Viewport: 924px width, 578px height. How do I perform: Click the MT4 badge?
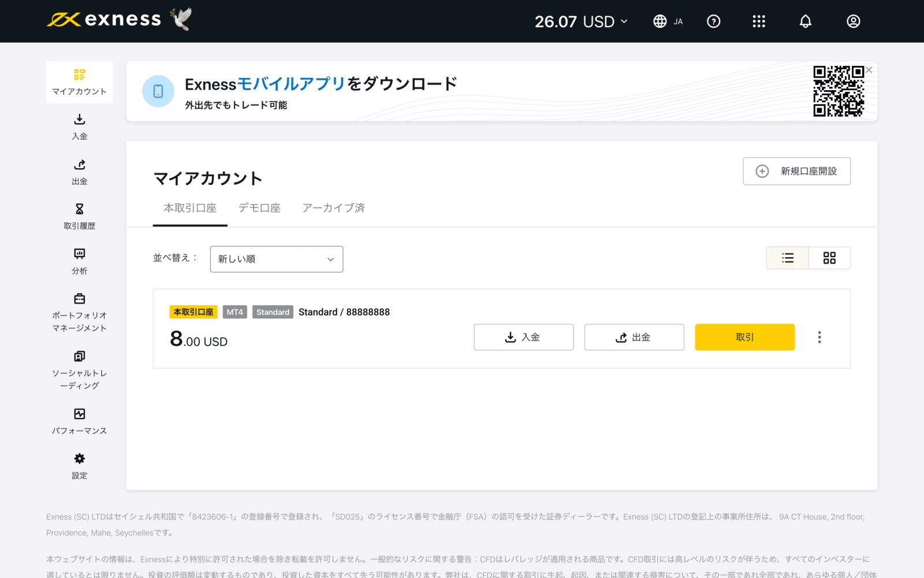point(235,312)
